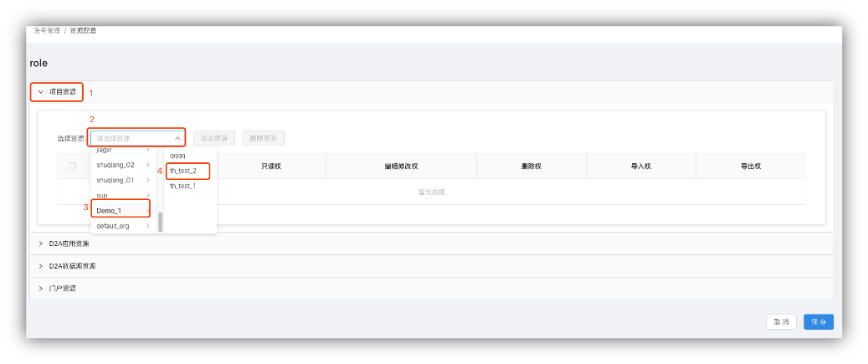
Task: Click arrow next to shuqiang_01
Action: (149, 180)
